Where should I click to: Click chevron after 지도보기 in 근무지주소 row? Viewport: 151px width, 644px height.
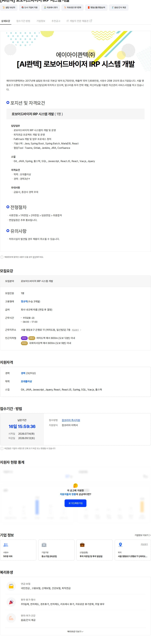click(80, 330)
